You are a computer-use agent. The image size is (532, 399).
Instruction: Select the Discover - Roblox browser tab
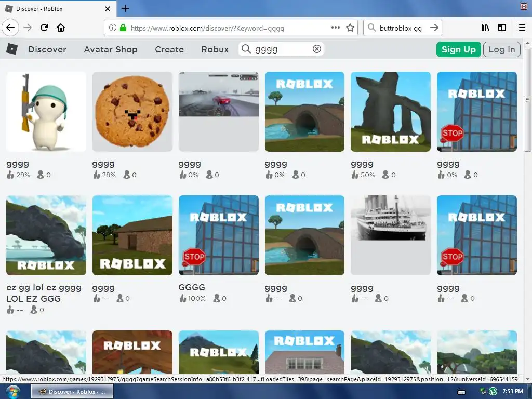[x=58, y=9]
